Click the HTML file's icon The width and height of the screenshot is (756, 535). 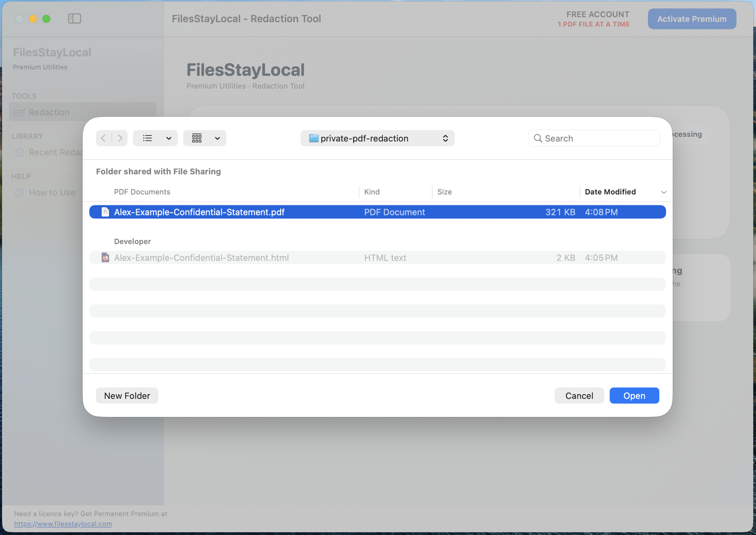point(105,258)
